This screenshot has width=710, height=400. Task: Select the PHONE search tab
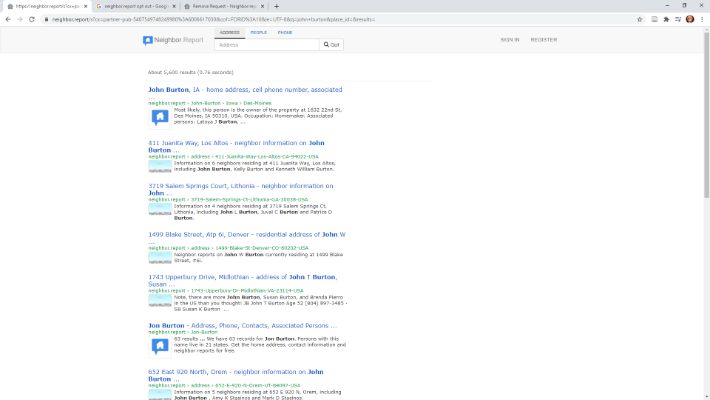[285, 33]
